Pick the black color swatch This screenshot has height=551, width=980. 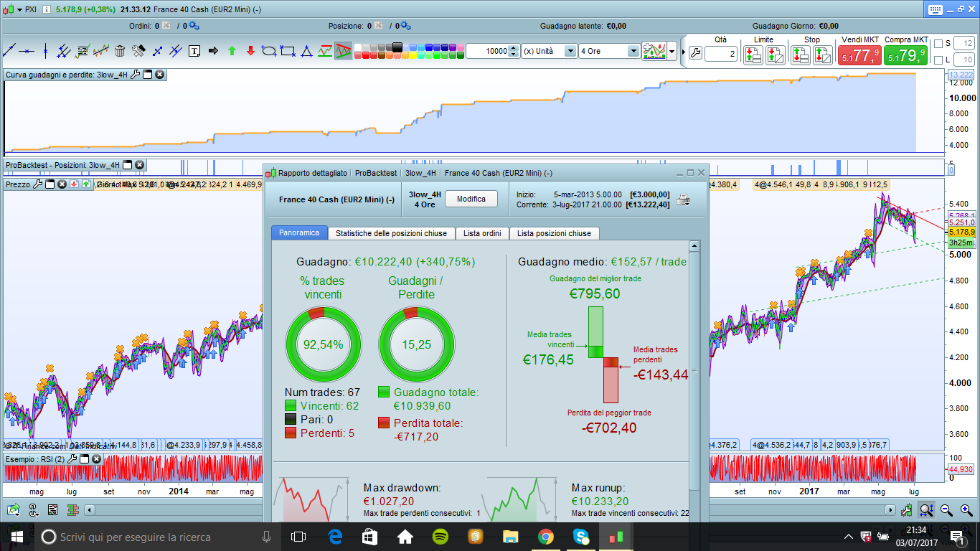click(398, 47)
